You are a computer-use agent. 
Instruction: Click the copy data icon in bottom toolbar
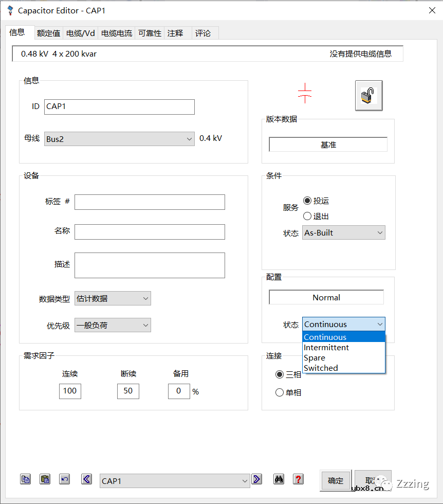point(25,479)
